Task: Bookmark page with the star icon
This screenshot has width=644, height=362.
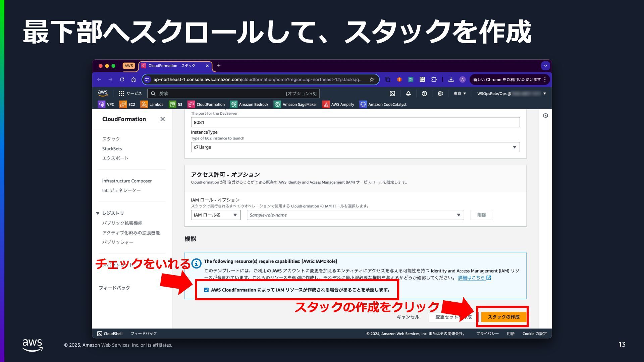Action: pos(372,79)
